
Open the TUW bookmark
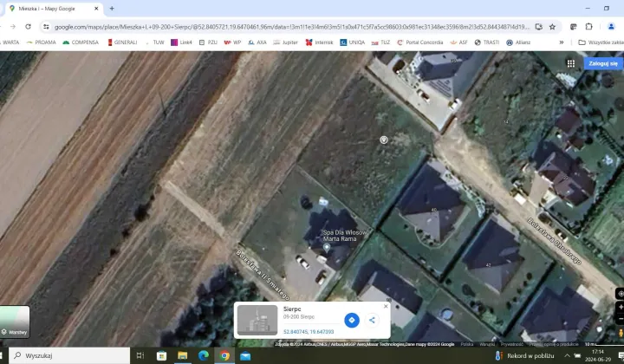(x=154, y=42)
